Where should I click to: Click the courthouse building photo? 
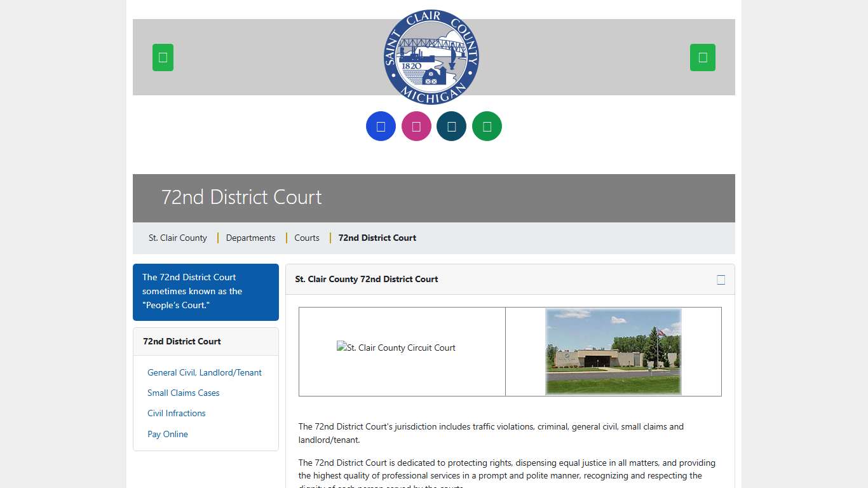pyautogui.click(x=613, y=351)
